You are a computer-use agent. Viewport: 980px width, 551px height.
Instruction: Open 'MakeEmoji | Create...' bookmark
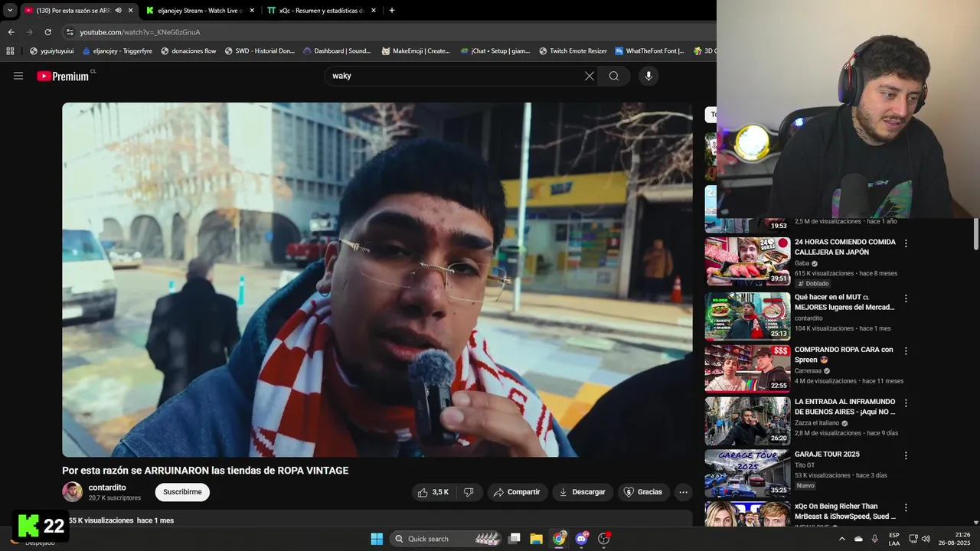(416, 51)
